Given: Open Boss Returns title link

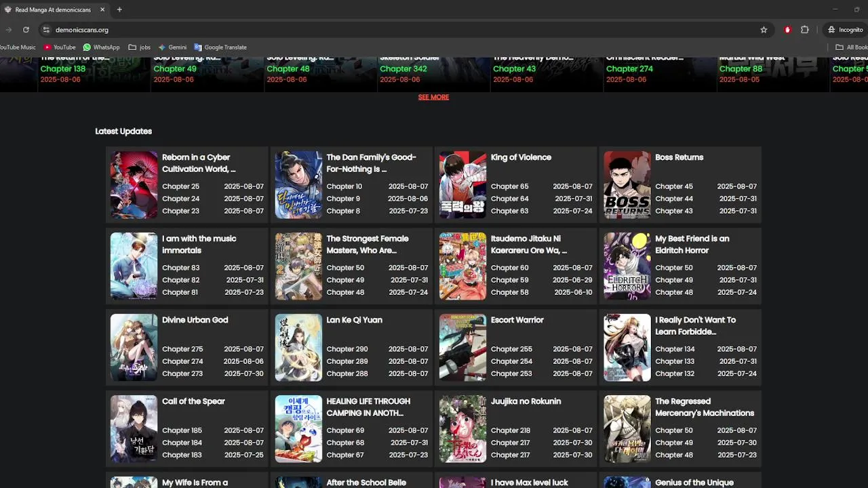Looking at the screenshot, I should 679,157.
